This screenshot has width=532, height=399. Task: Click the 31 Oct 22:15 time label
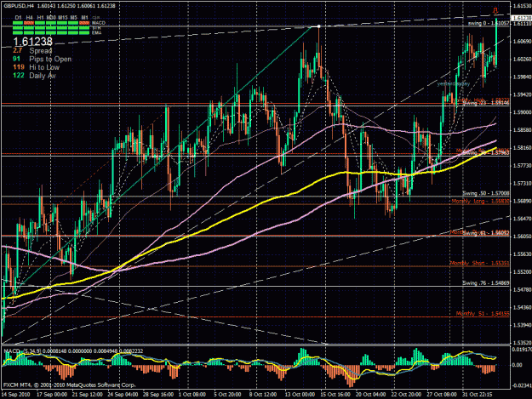477,395
